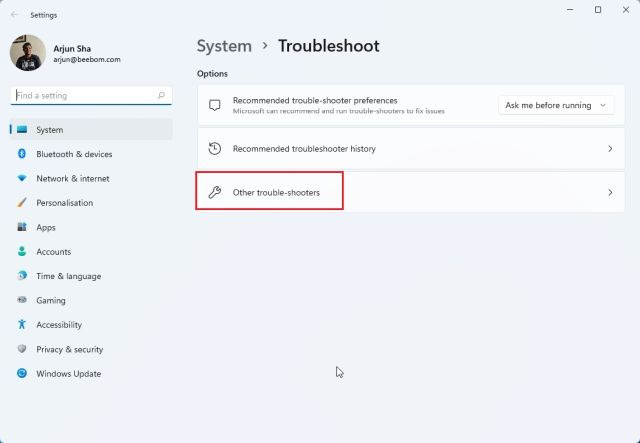Open the Apps settings page

[x=91, y=227]
